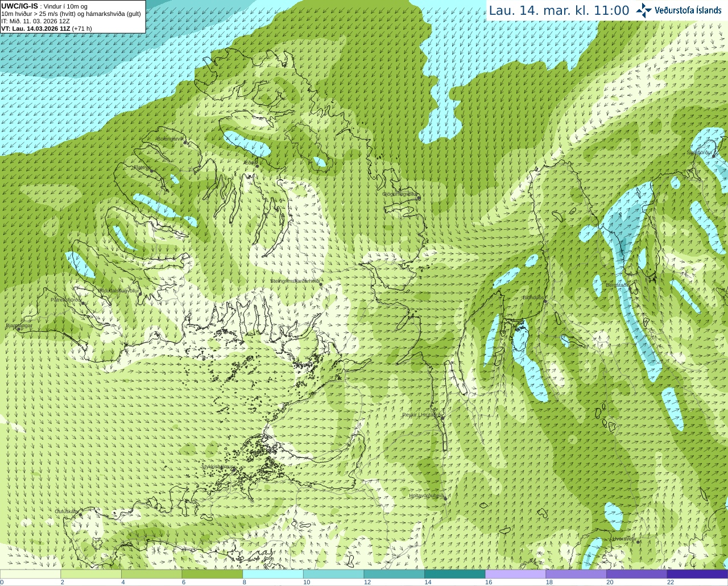
Task: Click the 14–16 m/s dark teal legend swatch
Action: click(x=455, y=574)
